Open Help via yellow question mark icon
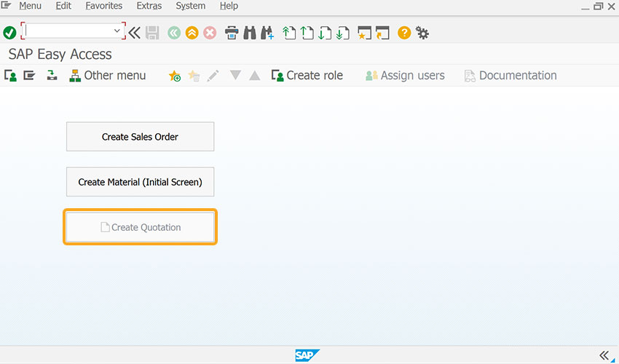 pyautogui.click(x=404, y=33)
